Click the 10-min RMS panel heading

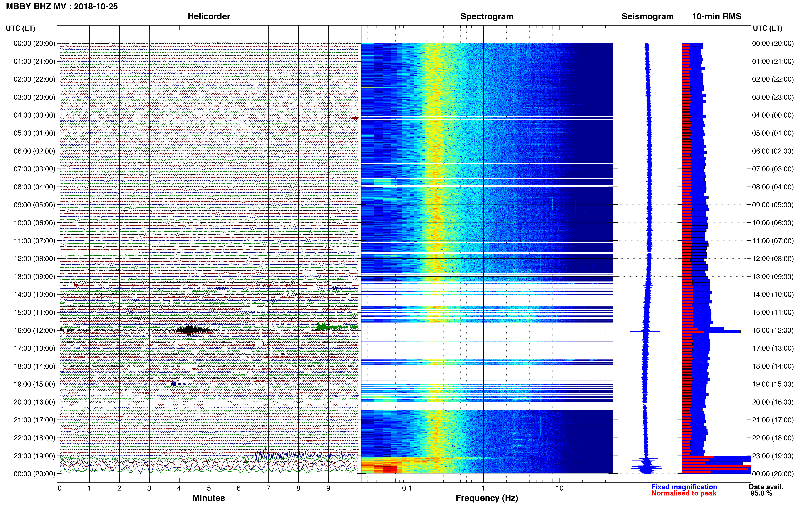tap(717, 16)
